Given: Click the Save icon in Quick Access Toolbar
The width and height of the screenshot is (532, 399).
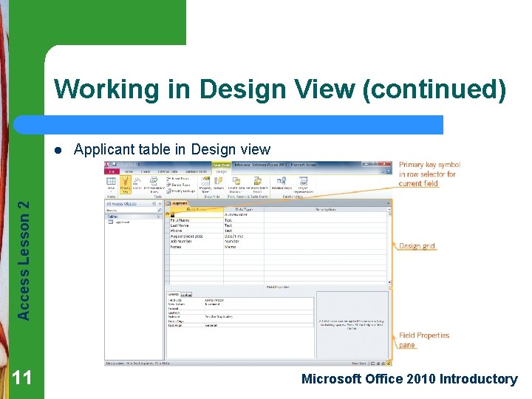Looking at the screenshot, I should click(115, 165).
